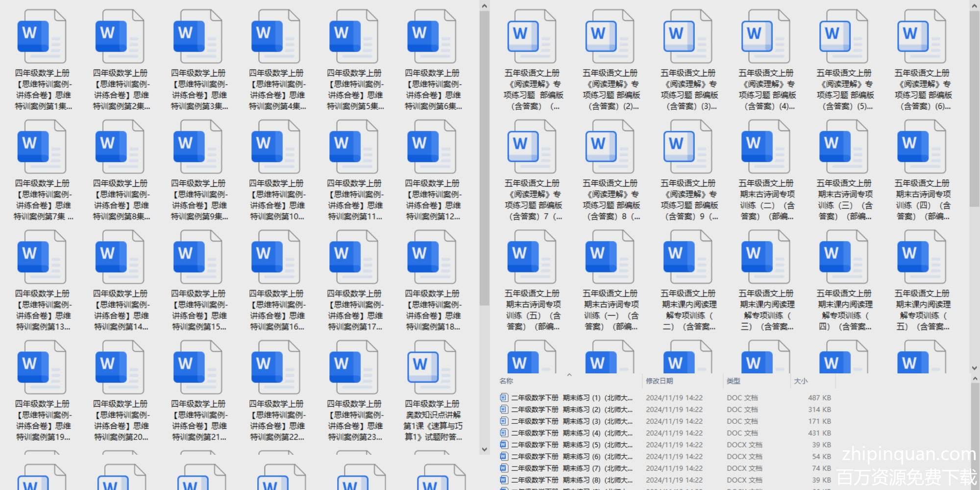
Task: Click the Word icon for 思维特训案例第8集
Action: 120,147
